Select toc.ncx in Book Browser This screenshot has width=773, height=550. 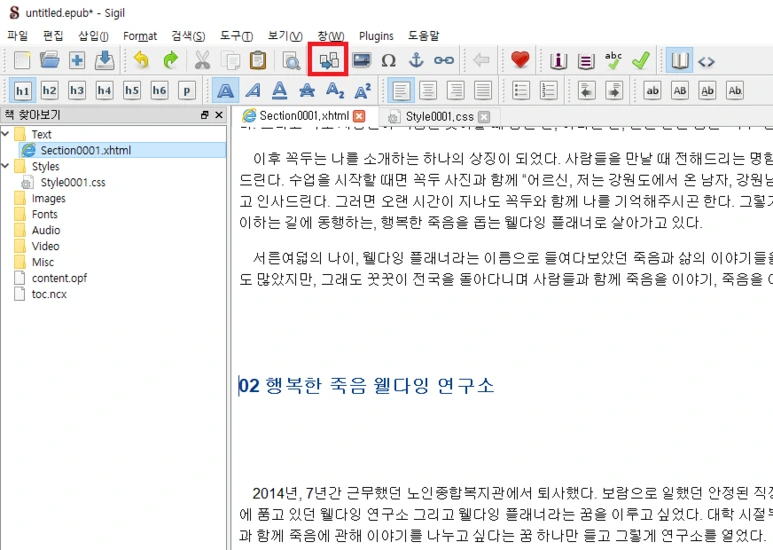tap(49, 294)
